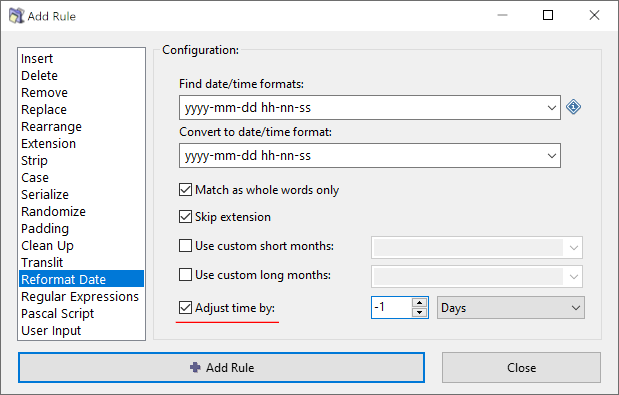Expand the custom short months dropdown
Screen dimensions: 619x395
click(x=574, y=248)
